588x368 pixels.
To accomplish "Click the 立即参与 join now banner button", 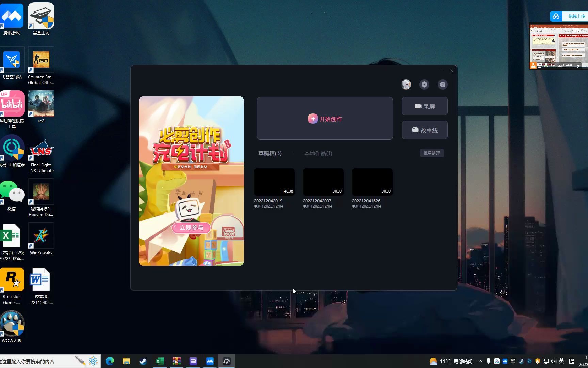I will click(191, 228).
